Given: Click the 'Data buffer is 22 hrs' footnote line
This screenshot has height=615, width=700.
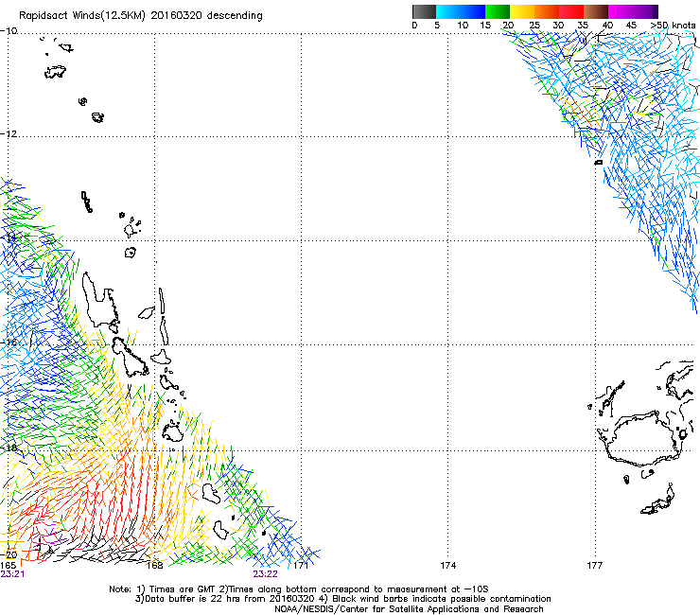Looking at the screenshot, I should pos(342,599).
